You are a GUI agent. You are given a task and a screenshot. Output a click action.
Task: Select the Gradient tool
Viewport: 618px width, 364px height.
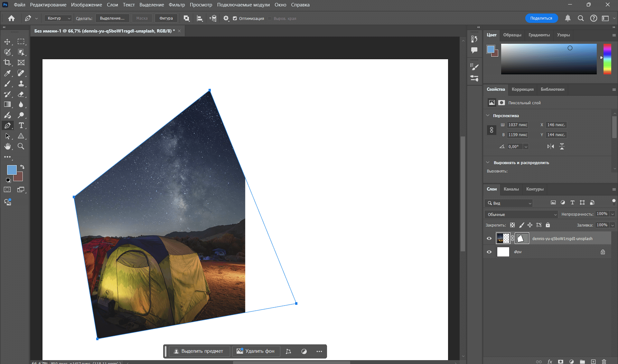[7, 104]
